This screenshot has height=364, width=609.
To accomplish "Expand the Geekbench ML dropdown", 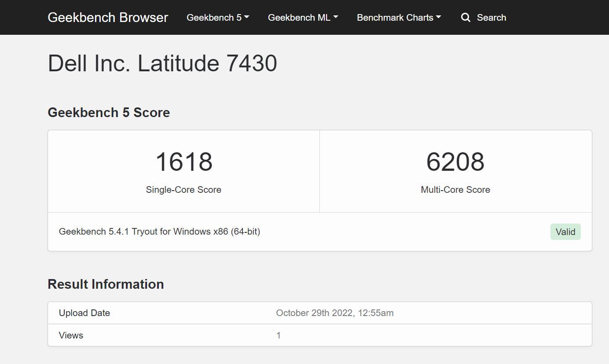I will [x=303, y=18].
